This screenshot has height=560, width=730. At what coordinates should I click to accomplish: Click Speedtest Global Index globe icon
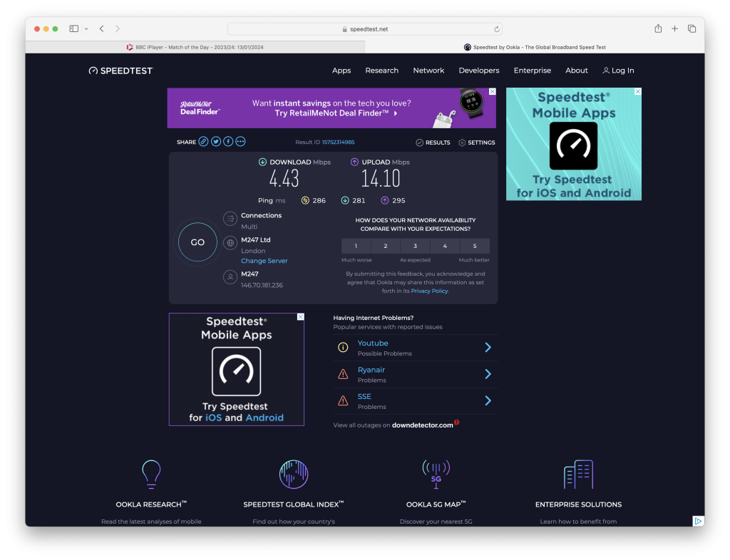click(294, 474)
